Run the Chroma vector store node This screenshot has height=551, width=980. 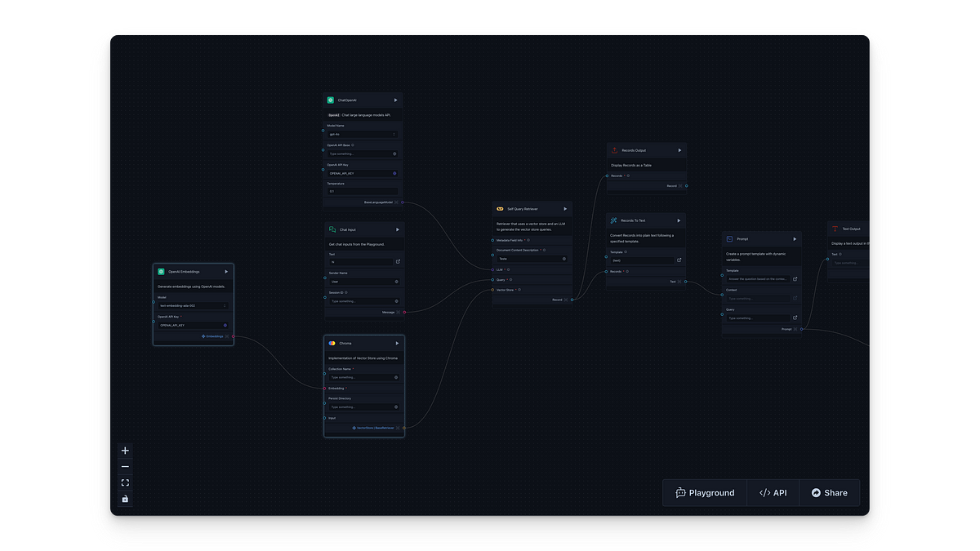click(397, 343)
